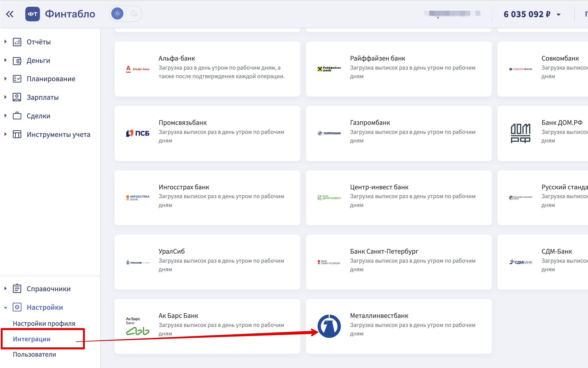Select the Банк Санкт-Петербург card title
The height and width of the screenshot is (368, 588).
[384, 252]
